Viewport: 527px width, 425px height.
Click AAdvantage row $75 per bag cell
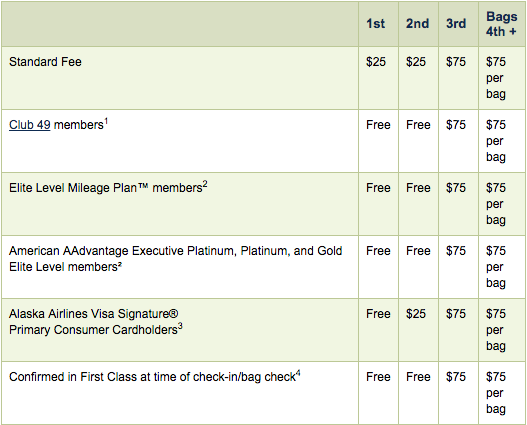pos(496,267)
